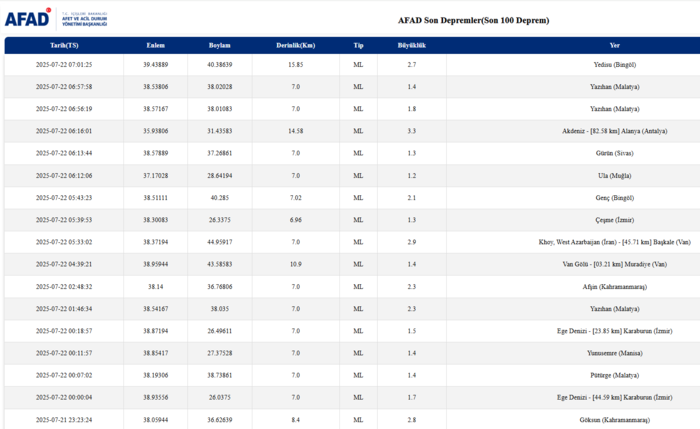Select the location Ula (Muğla)
Viewport: 700px width, 429px height.
point(615,176)
